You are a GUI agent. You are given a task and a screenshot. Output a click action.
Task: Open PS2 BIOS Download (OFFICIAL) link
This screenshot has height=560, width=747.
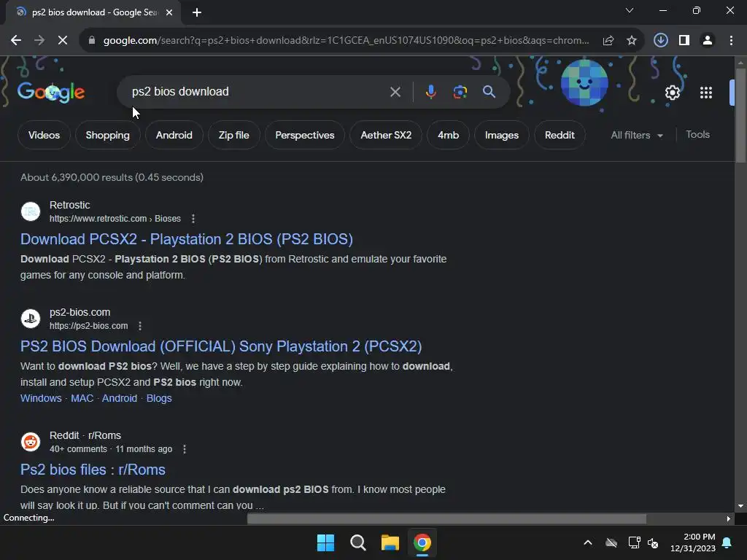click(221, 346)
